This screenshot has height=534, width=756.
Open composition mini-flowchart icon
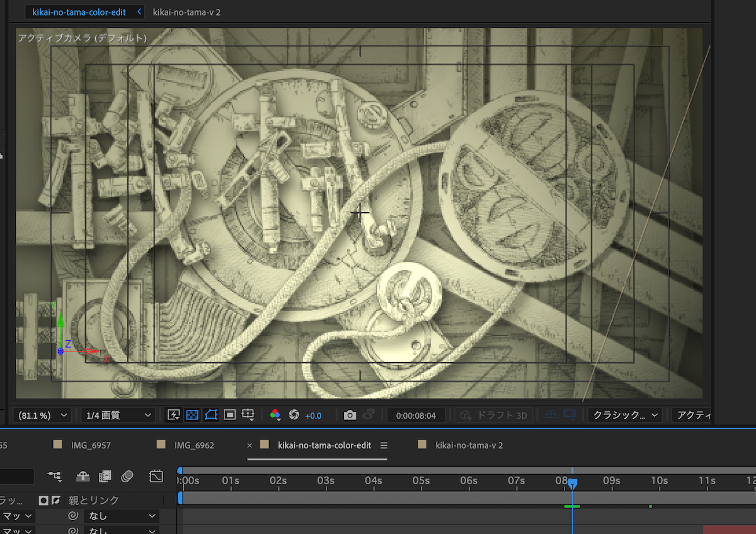tap(55, 476)
